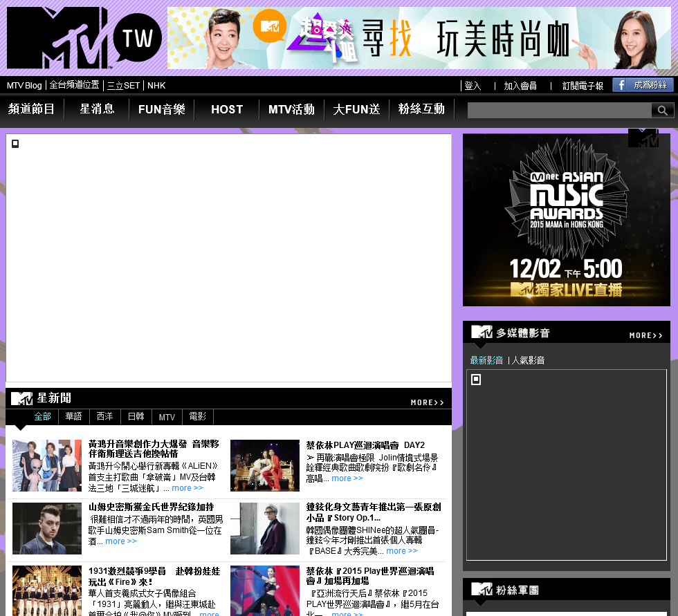Open headline 蔡依林PLAY巡迴演唱會 DAY2

pos(365,445)
